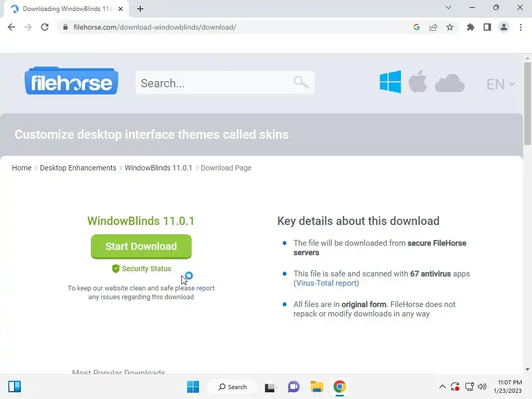
Task: Open Task View on taskbar
Action: coord(270,387)
